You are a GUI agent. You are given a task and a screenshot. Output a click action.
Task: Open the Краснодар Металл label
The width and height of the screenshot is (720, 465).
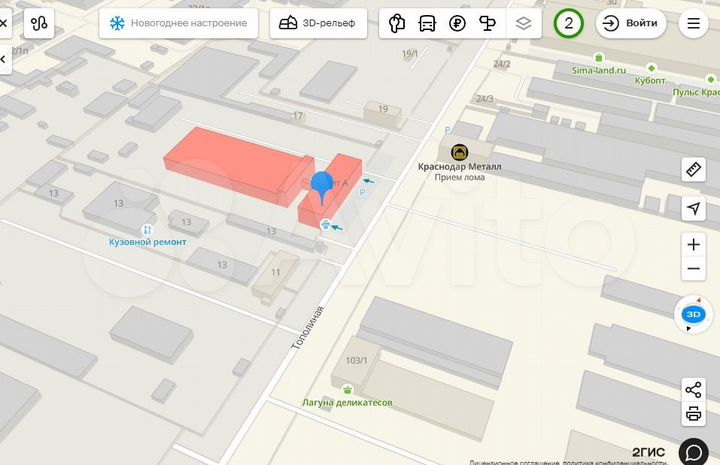[459, 167]
